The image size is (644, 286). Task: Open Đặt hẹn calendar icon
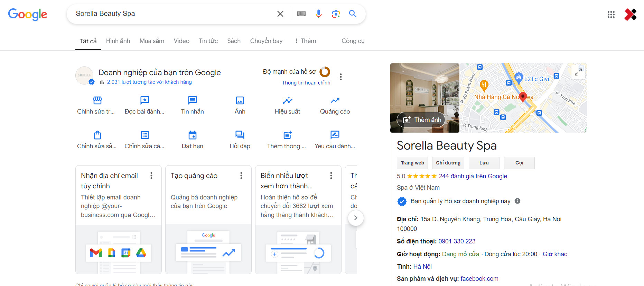[x=193, y=135]
